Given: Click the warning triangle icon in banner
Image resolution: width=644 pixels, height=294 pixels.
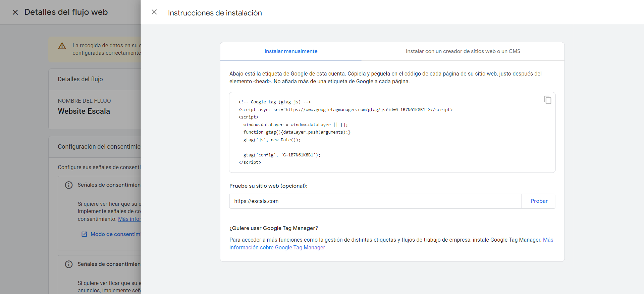Looking at the screenshot, I should click(x=62, y=46).
